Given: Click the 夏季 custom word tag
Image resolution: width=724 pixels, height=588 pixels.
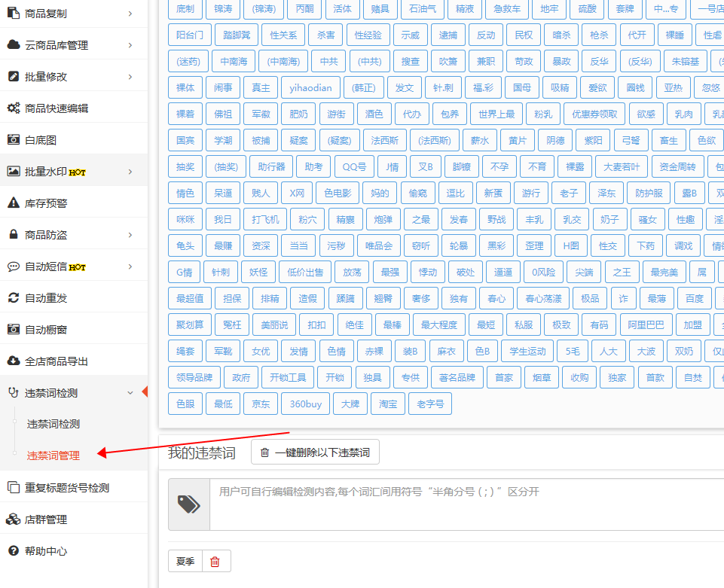Looking at the screenshot, I should (x=185, y=561).
